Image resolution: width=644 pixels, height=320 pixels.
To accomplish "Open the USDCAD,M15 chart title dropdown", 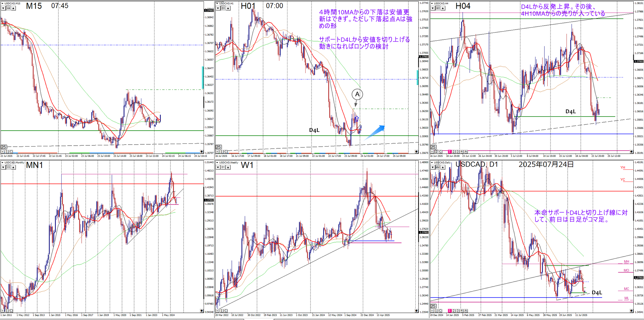I will click(3, 3).
